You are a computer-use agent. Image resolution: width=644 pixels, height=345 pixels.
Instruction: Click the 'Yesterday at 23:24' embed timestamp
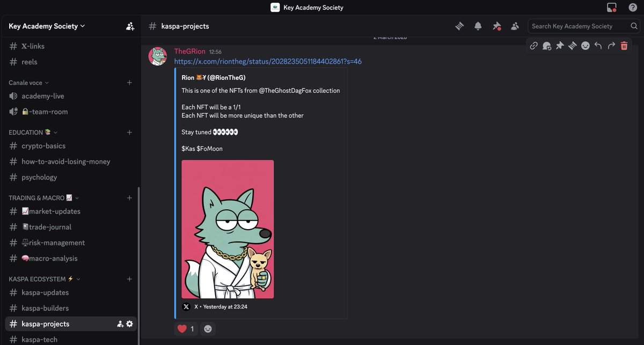click(225, 307)
